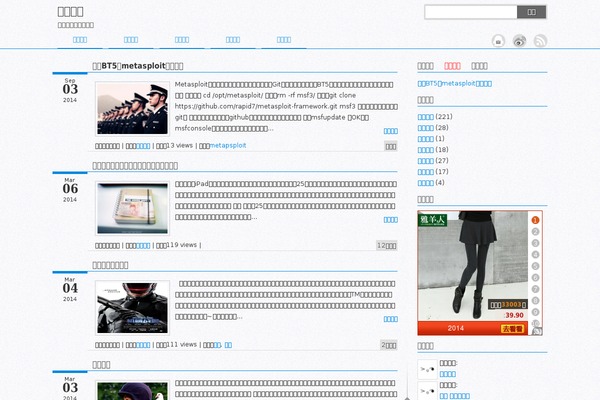Viewport: 600px width, 400px height.
Task: Open the sidebar category showing (17) posts
Action: click(x=426, y=172)
